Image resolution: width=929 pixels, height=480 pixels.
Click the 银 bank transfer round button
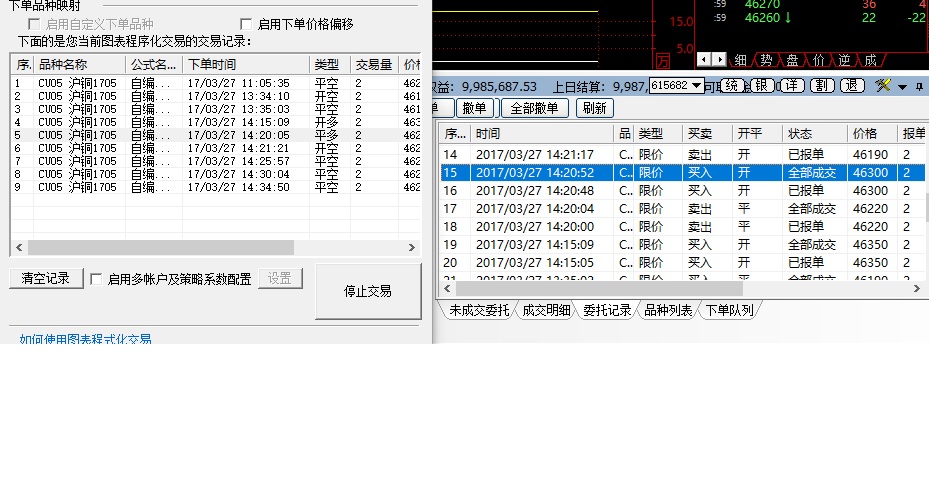[x=762, y=85]
